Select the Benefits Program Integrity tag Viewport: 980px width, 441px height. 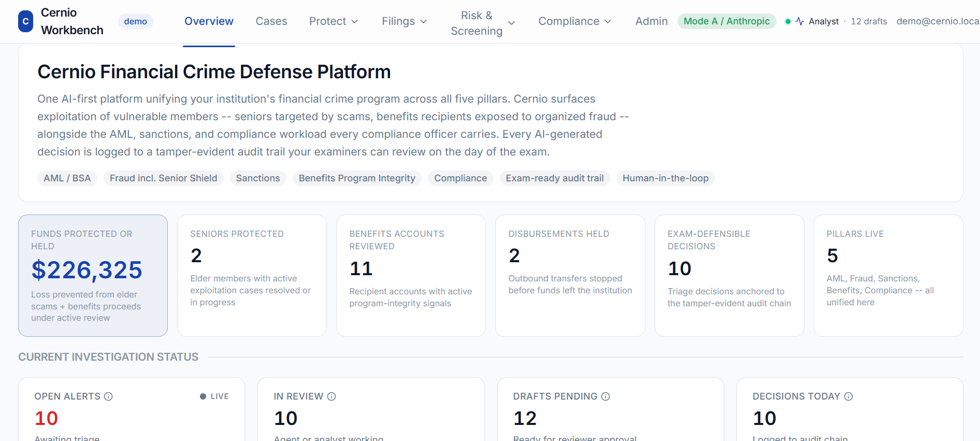pos(357,178)
